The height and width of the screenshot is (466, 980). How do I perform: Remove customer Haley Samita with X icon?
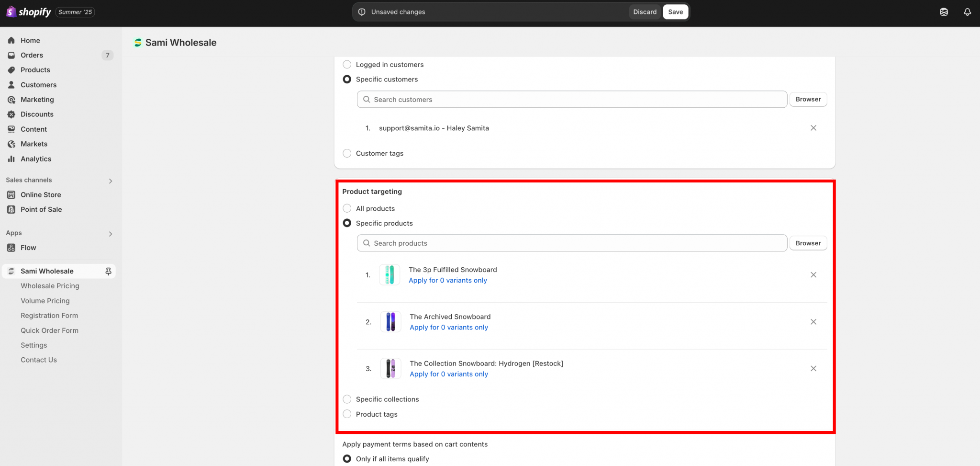(813, 128)
